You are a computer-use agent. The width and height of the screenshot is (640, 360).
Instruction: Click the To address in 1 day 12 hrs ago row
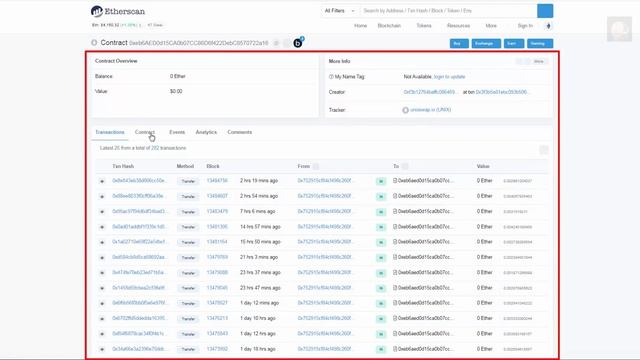click(426, 333)
